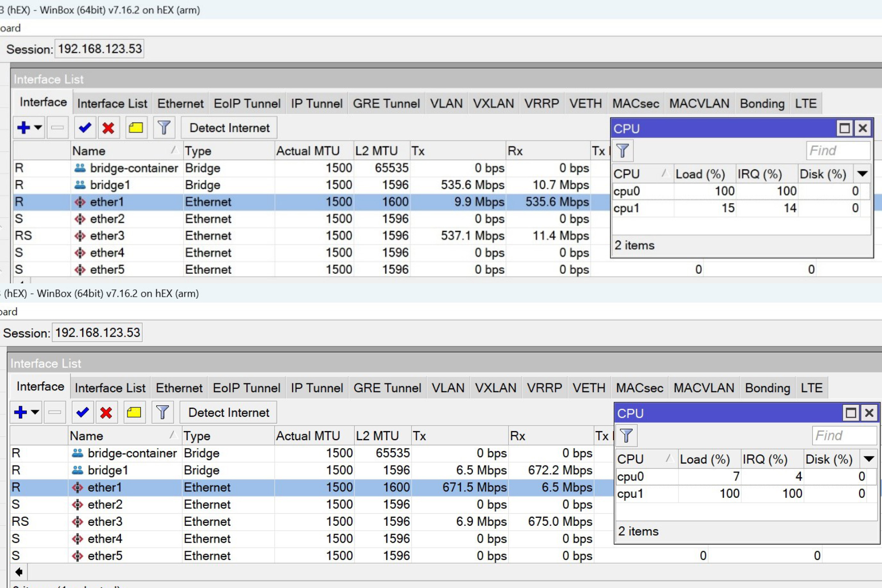Image resolution: width=882 pixels, height=588 pixels.
Task: Click 535.6 Mbps Rx value on ether1 top window
Action: [x=557, y=202]
